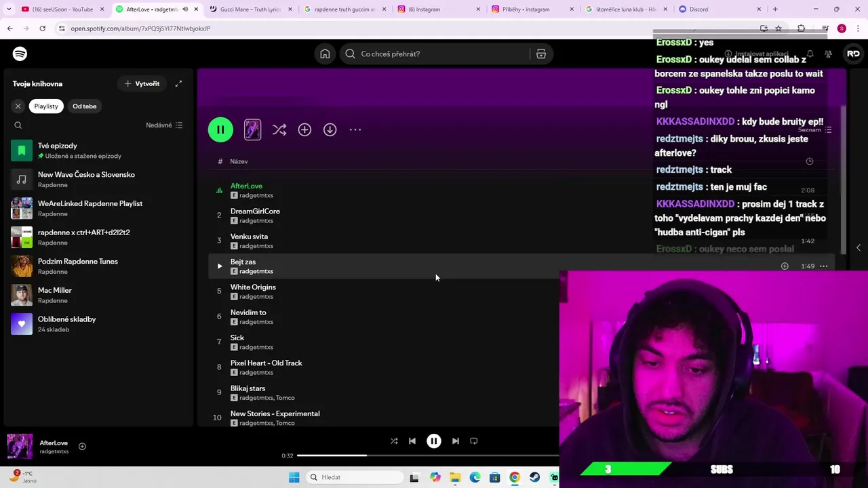Download the album with the arrow icon
Screen dimensions: 868x488
point(330,129)
